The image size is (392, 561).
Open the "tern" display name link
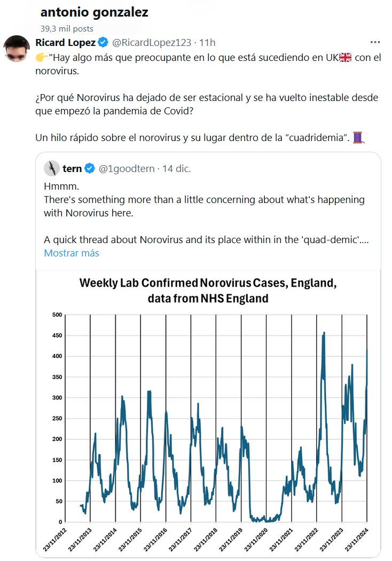pyautogui.click(x=72, y=169)
